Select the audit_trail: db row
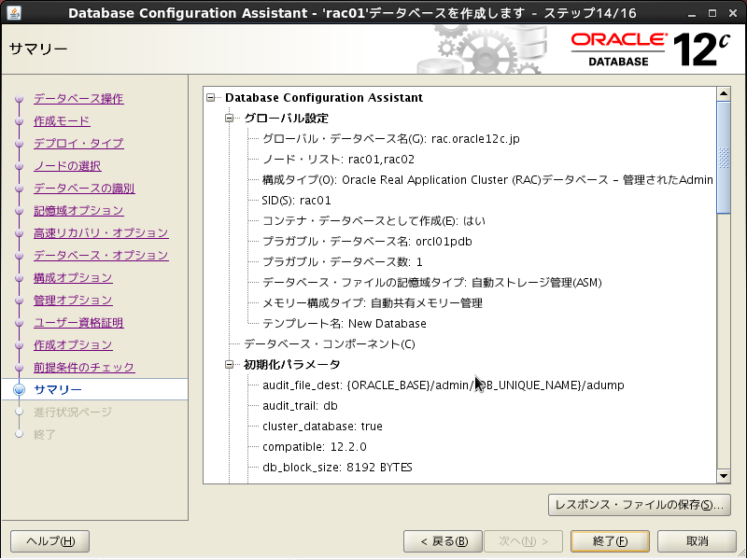 coord(300,406)
